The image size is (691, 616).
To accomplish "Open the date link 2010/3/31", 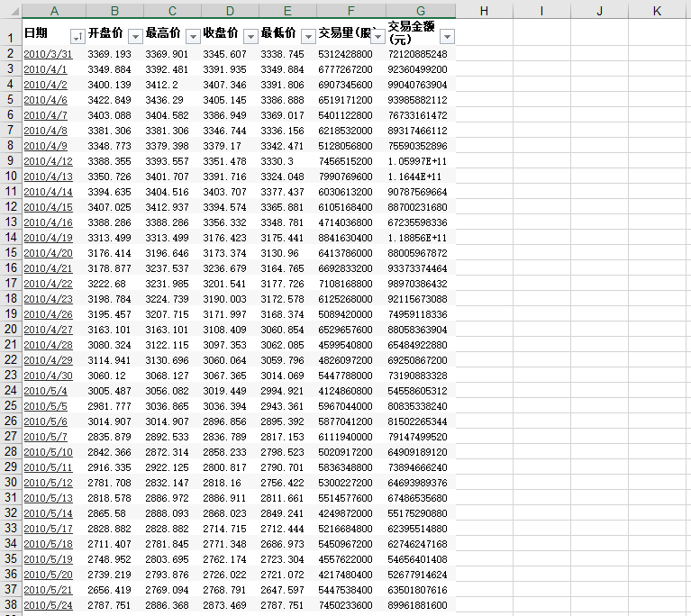I will (48, 54).
